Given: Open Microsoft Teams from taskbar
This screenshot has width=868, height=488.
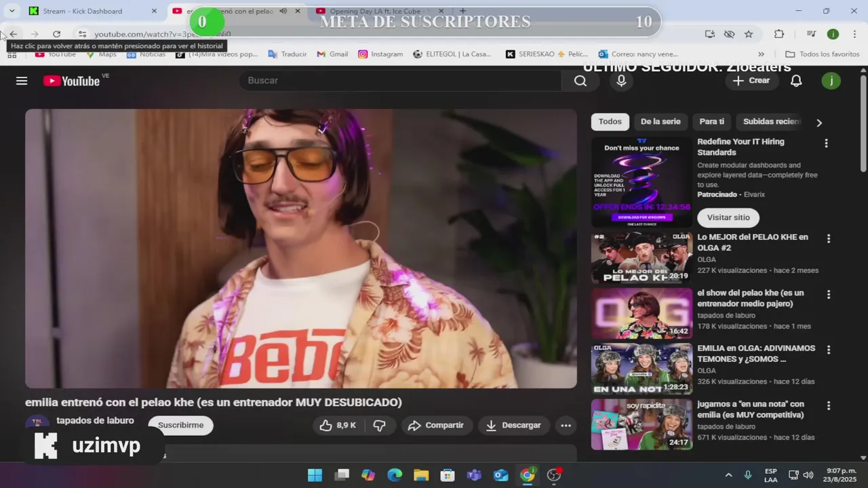Looking at the screenshot, I should click(x=474, y=474).
